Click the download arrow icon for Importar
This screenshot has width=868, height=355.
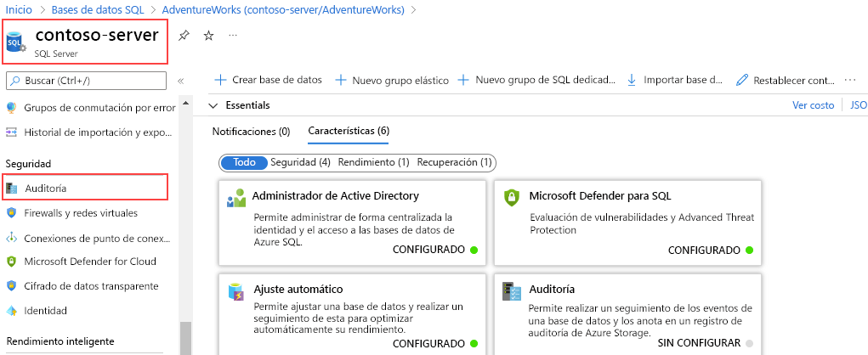[632, 80]
